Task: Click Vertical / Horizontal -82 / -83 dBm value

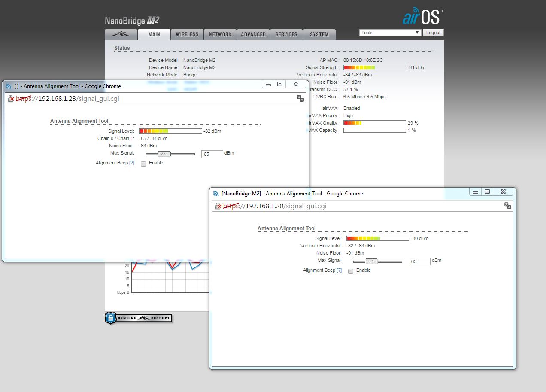Action: pyautogui.click(x=361, y=246)
